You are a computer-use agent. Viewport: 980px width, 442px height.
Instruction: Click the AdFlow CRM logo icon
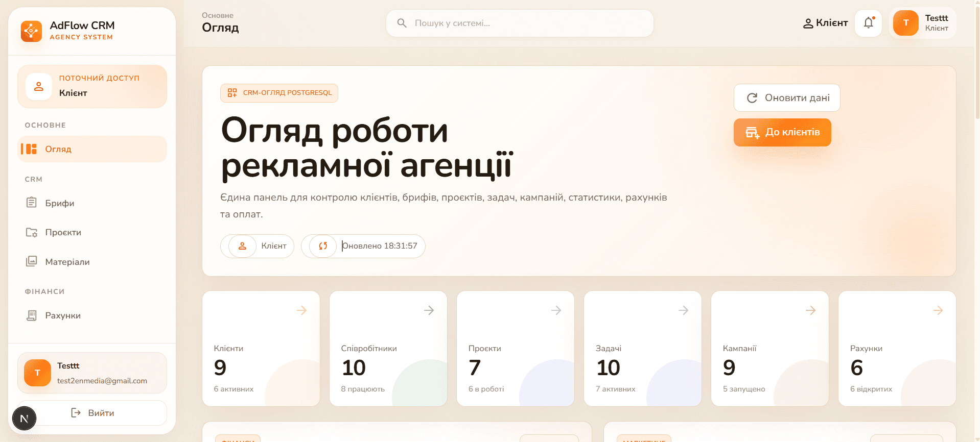[31, 31]
